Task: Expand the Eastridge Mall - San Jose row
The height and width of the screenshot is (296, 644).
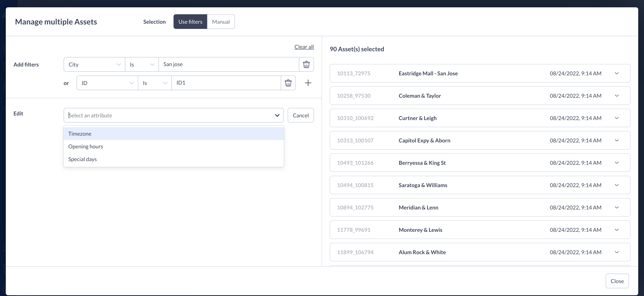Action: click(616, 73)
